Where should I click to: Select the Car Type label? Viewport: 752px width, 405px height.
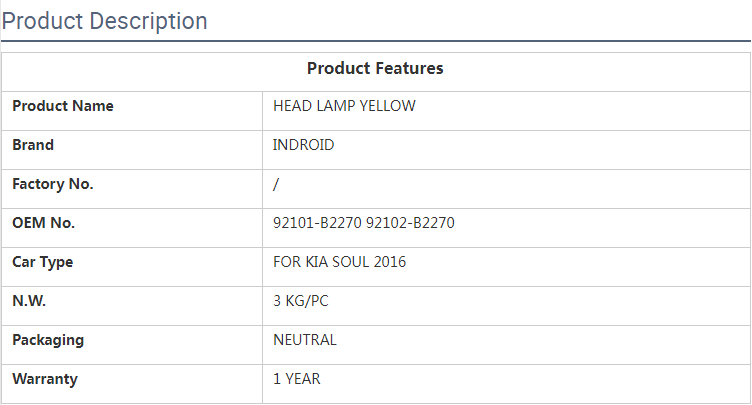tap(42, 262)
